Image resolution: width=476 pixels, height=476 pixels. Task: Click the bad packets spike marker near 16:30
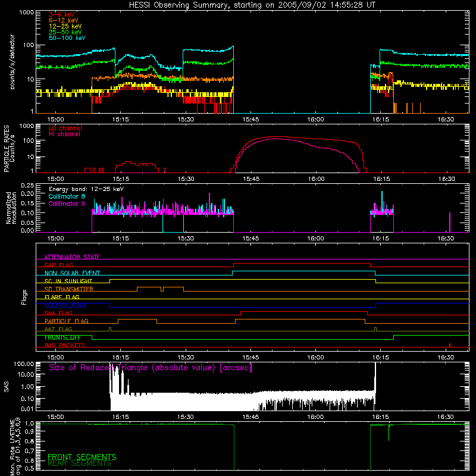450,345
